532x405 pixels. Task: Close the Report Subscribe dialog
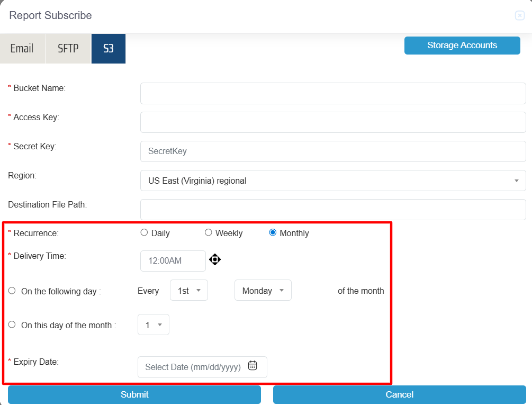coord(519,16)
